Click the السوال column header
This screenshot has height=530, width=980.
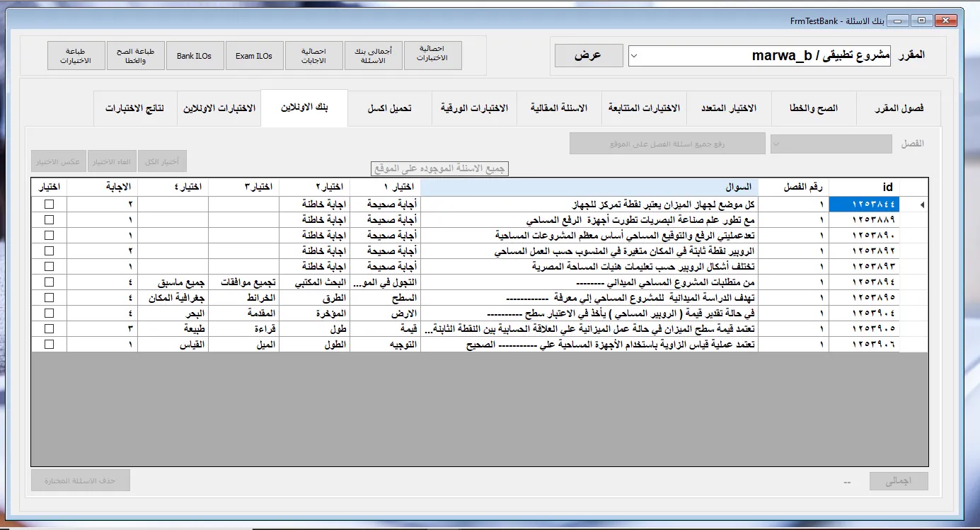pos(589,187)
